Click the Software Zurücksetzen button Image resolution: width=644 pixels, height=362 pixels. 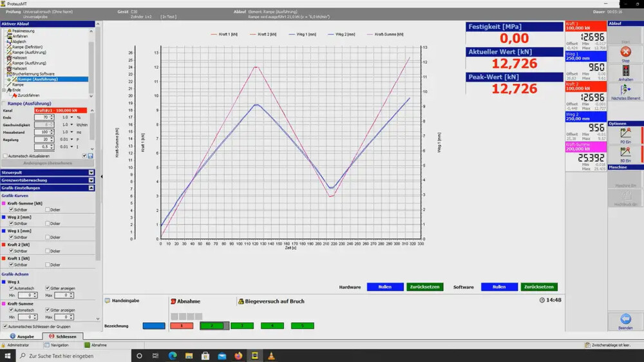click(x=540, y=287)
